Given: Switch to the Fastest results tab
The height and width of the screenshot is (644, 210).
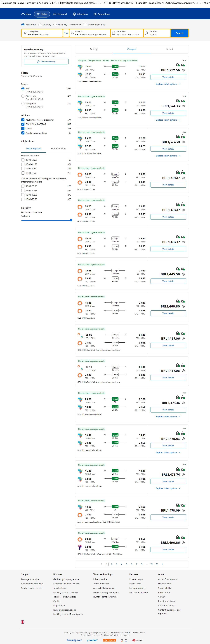Looking at the screenshot, I should (170, 49).
